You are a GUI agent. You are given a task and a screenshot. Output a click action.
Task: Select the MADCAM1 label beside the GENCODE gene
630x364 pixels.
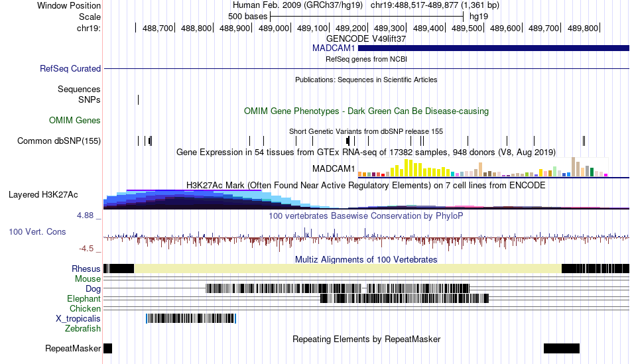[x=334, y=48]
